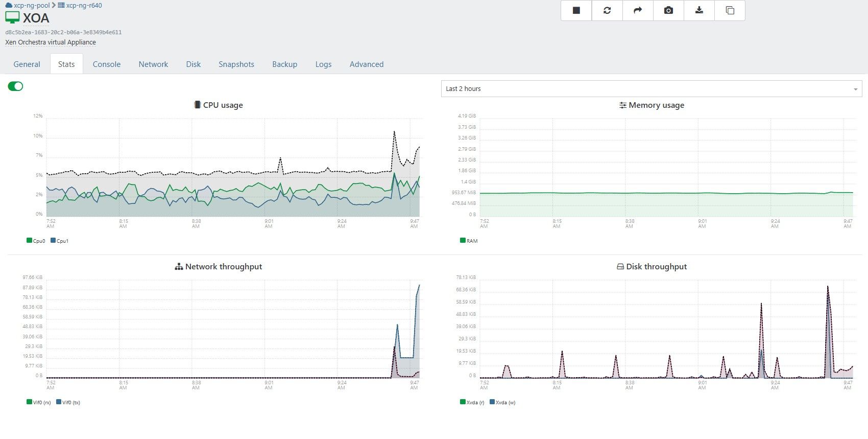Click the Copy VM icon
868x439 pixels.
(730, 10)
